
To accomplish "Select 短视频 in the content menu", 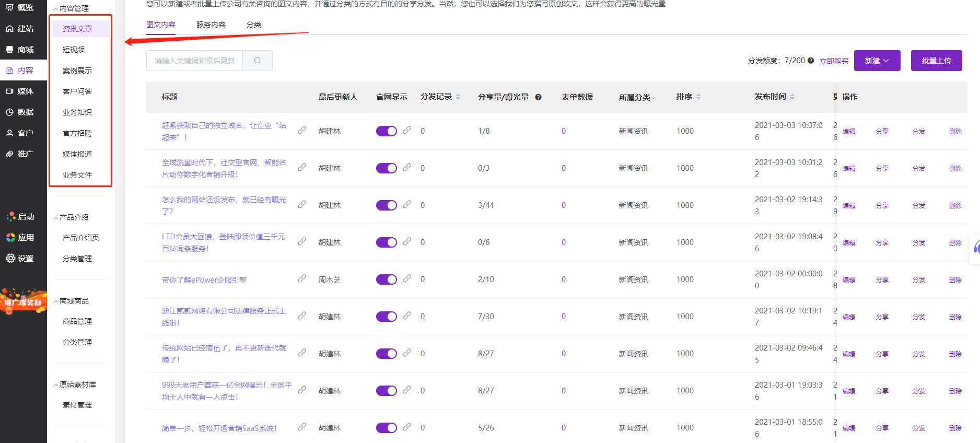I will pyautogui.click(x=74, y=50).
